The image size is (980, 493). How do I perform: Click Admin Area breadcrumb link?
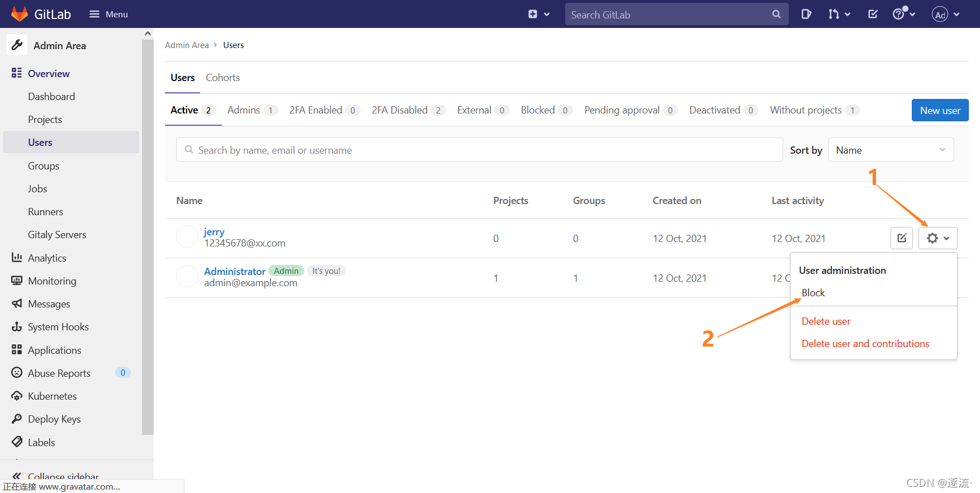tap(187, 45)
